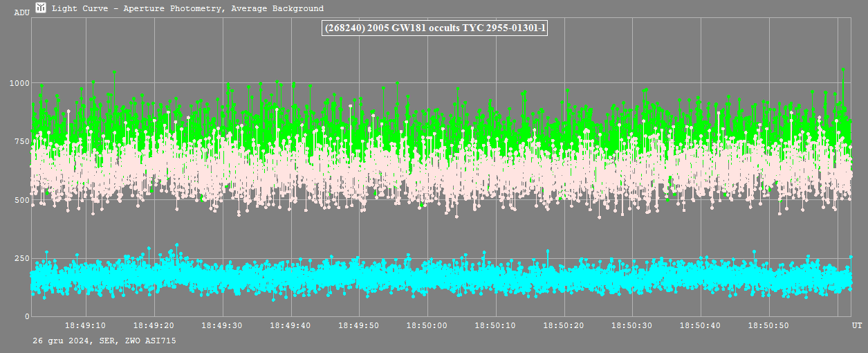The image size is (868, 353).
Task: Click the 18:49:20 time label
Action: click(x=154, y=325)
